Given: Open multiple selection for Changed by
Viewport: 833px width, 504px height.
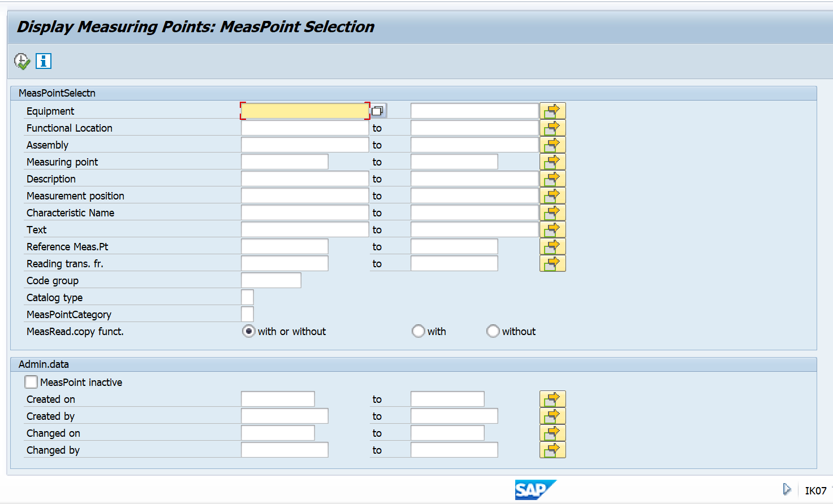Looking at the screenshot, I should pos(553,449).
